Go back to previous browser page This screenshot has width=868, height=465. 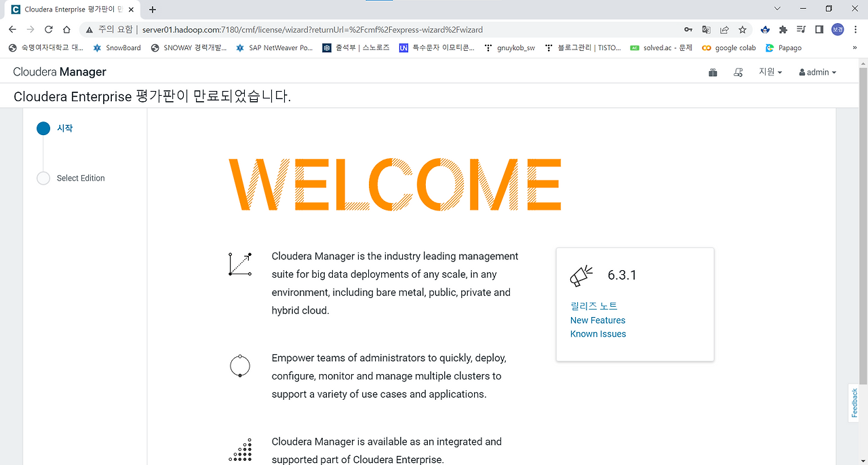point(12,29)
